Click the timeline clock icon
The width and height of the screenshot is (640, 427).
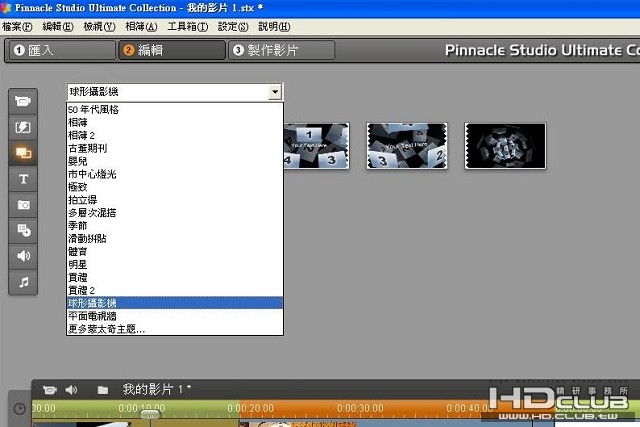[x=19, y=409]
